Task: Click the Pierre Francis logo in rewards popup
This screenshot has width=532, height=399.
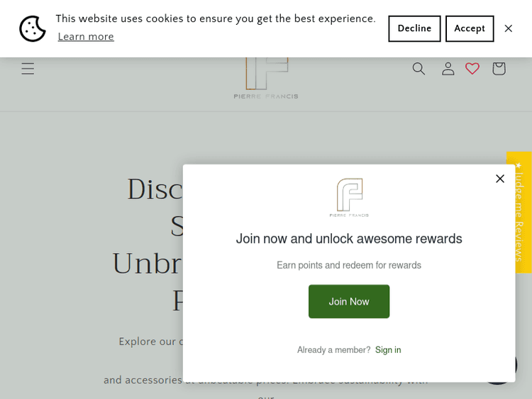Action: (x=349, y=197)
